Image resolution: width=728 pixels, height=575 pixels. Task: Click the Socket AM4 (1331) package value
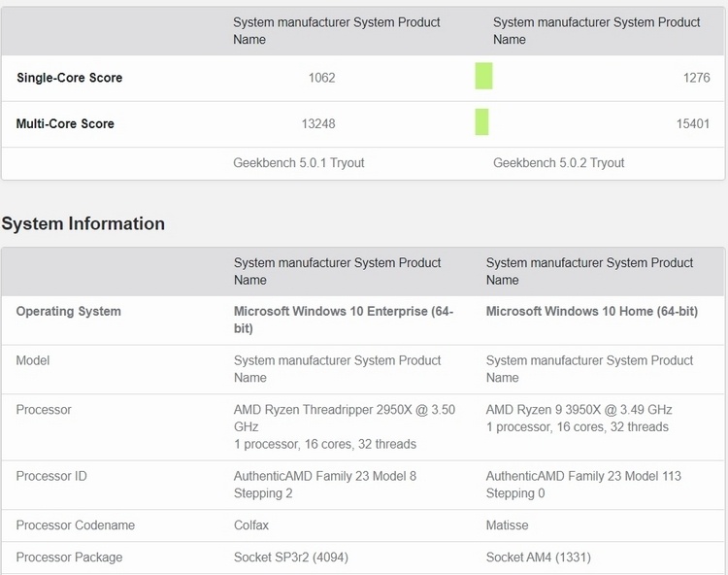(x=538, y=558)
